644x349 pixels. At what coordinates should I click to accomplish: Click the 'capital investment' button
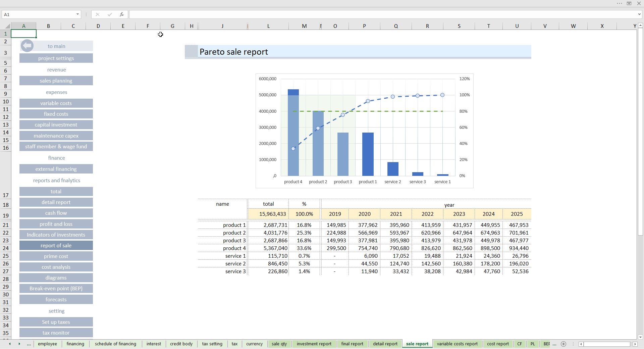(56, 124)
